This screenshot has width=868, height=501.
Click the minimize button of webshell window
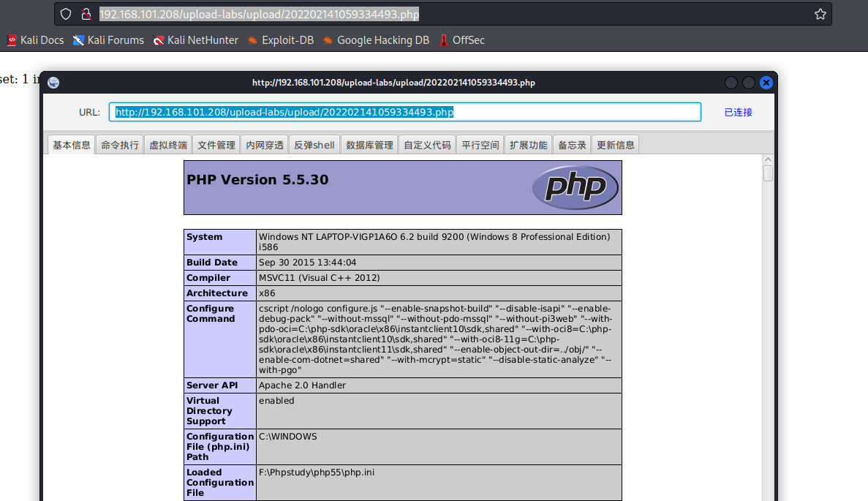[x=731, y=83]
